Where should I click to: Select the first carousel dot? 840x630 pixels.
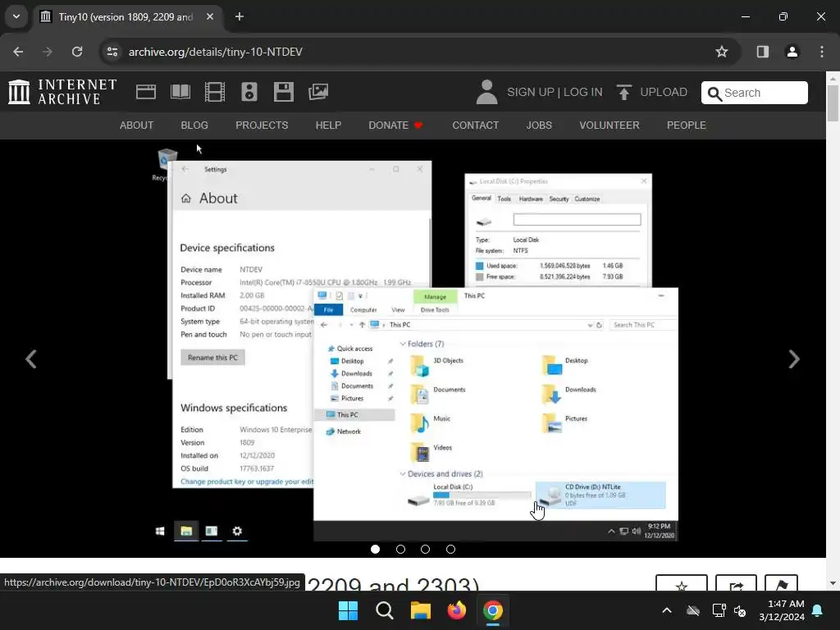pos(375,549)
